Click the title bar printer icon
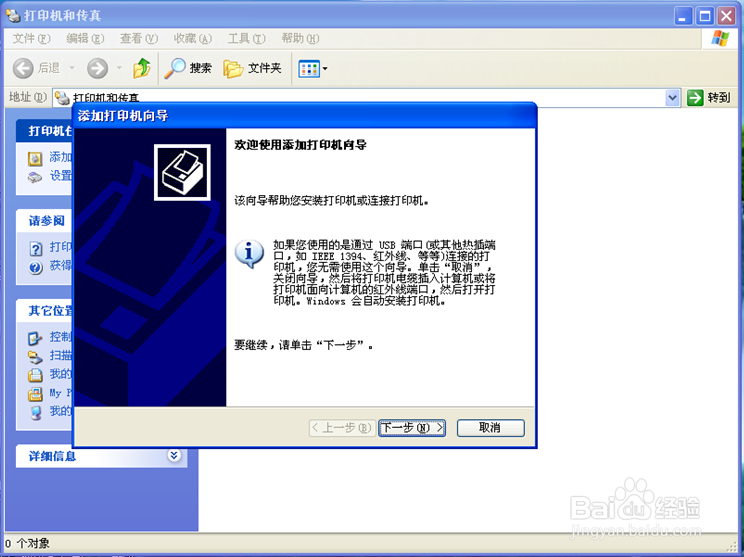Viewport: 744px width, 557px height. pos(13,15)
